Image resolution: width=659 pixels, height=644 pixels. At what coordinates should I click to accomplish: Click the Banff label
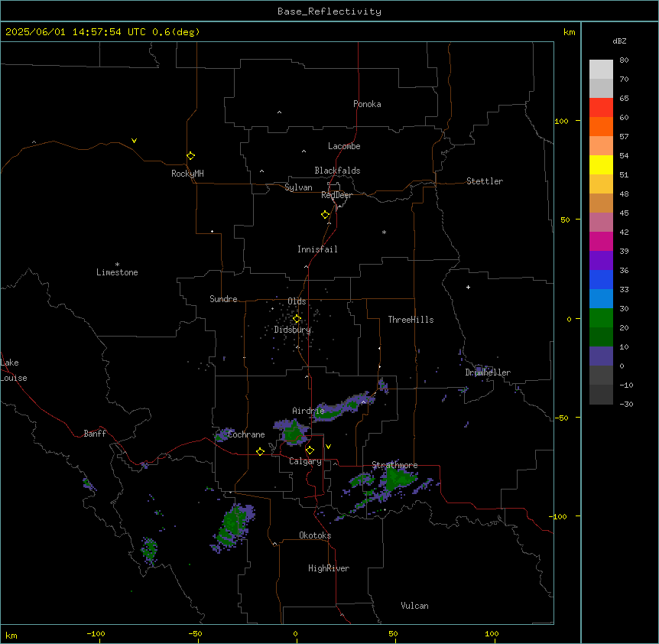(x=95, y=434)
